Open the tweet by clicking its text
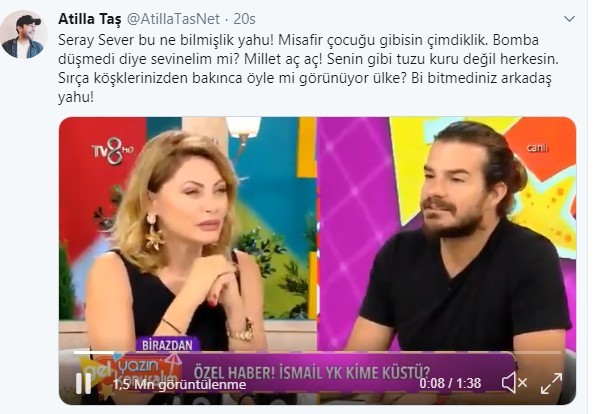This screenshot has width=595, height=414. click(x=308, y=68)
